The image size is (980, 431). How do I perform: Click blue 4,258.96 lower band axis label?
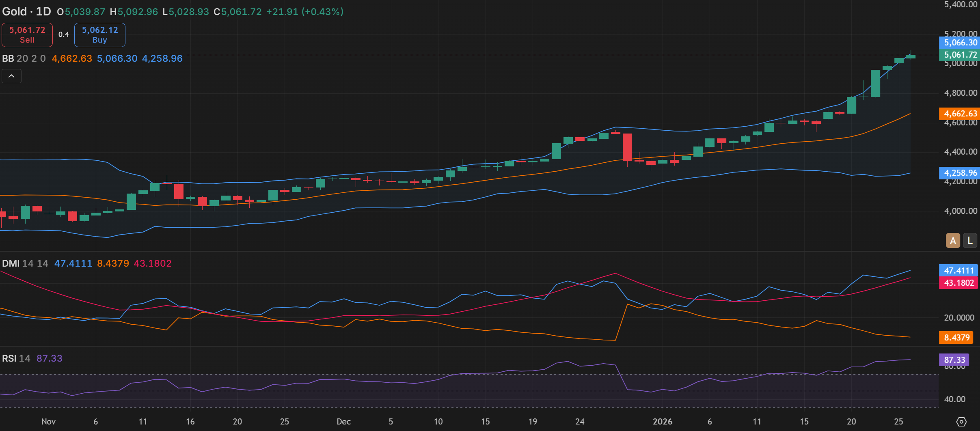[960, 173]
